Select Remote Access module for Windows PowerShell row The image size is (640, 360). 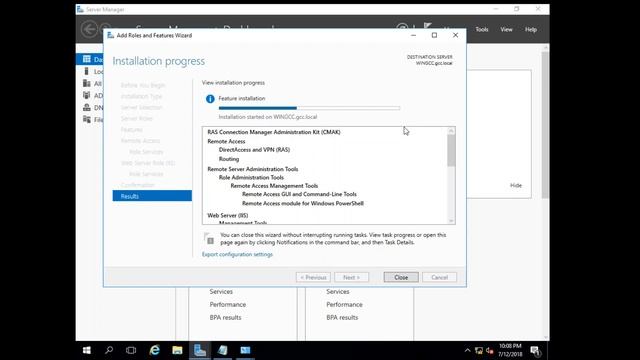click(x=302, y=203)
